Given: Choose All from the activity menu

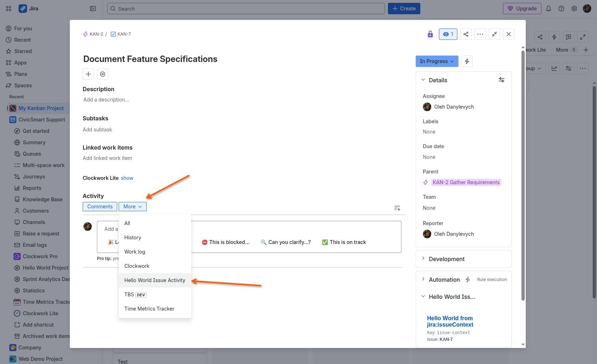Looking at the screenshot, I should [155, 223].
